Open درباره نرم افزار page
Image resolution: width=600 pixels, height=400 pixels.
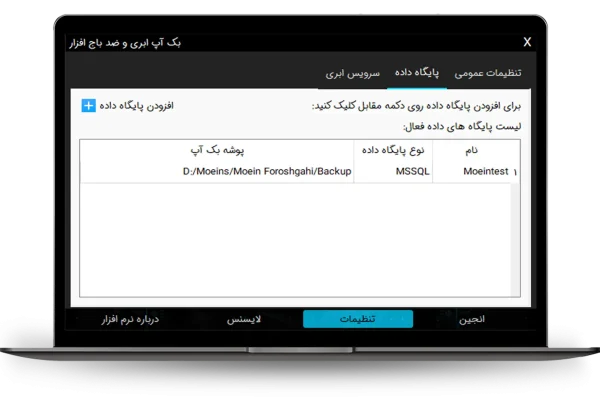pyautogui.click(x=130, y=319)
